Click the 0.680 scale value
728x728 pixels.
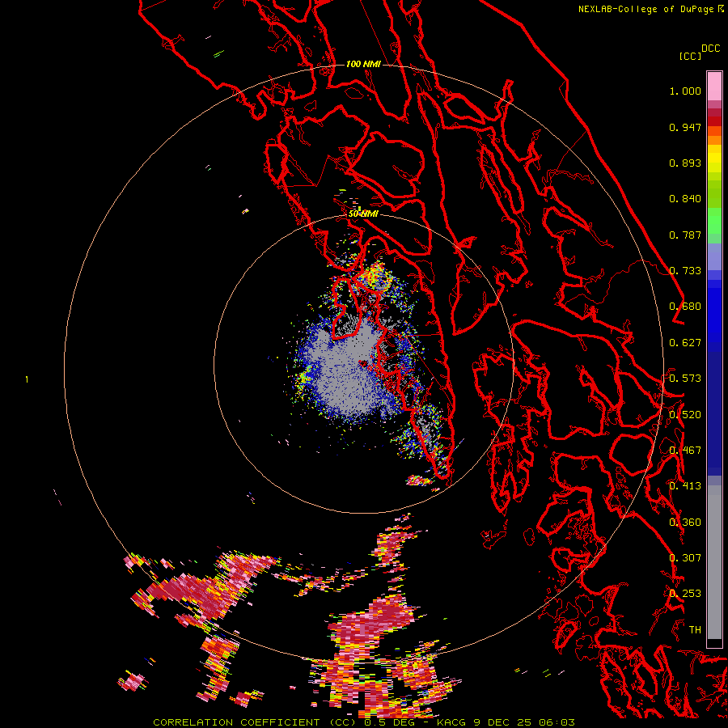(685, 307)
